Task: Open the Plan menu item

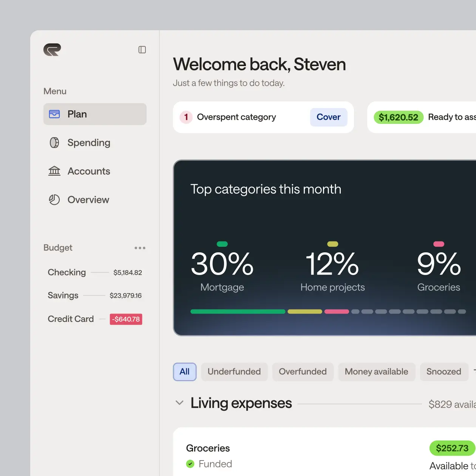Action: [95, 114]
